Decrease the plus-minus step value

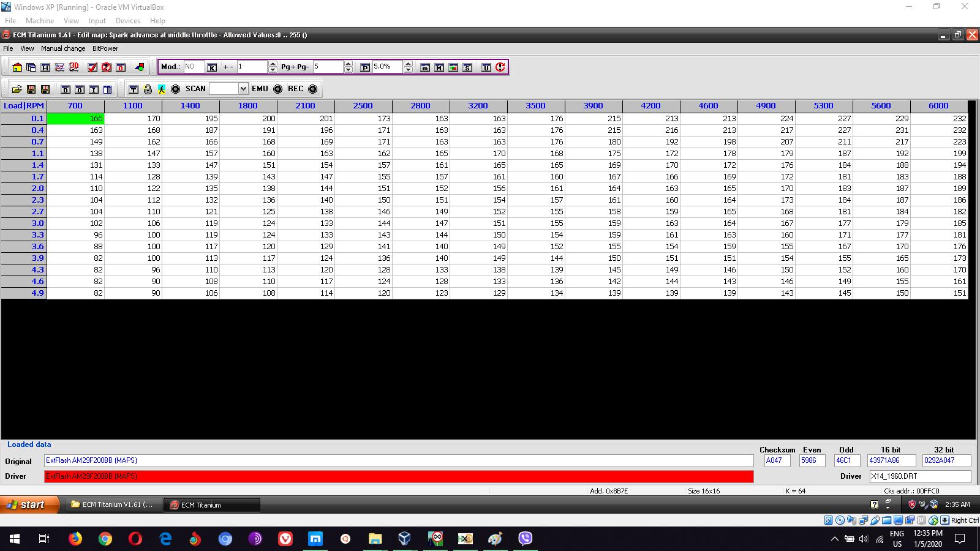(x=273, y=70)
